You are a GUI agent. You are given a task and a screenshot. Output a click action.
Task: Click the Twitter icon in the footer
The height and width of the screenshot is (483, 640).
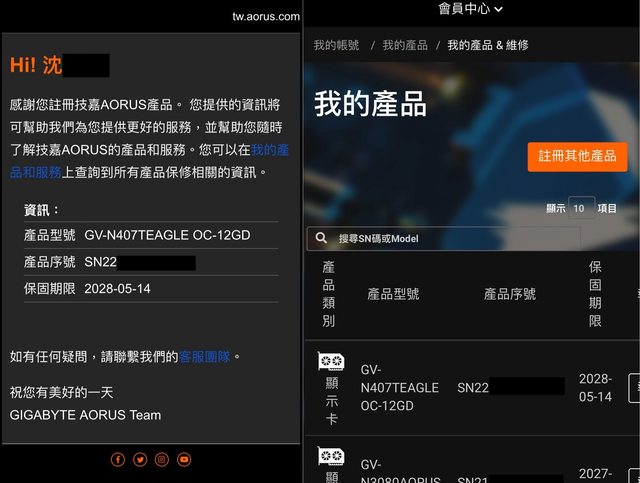140,459
